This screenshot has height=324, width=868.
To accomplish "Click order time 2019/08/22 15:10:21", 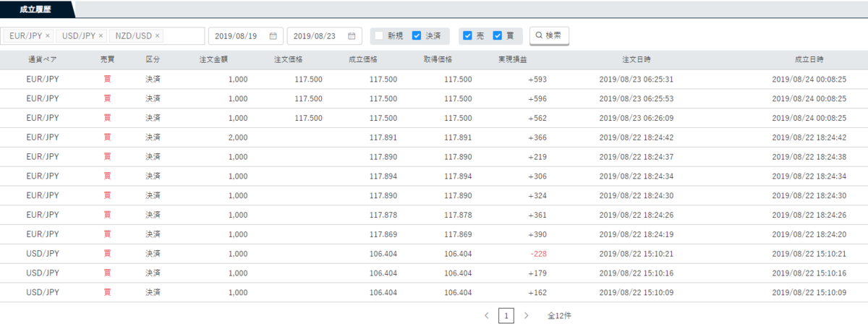I will click(637, 254).
